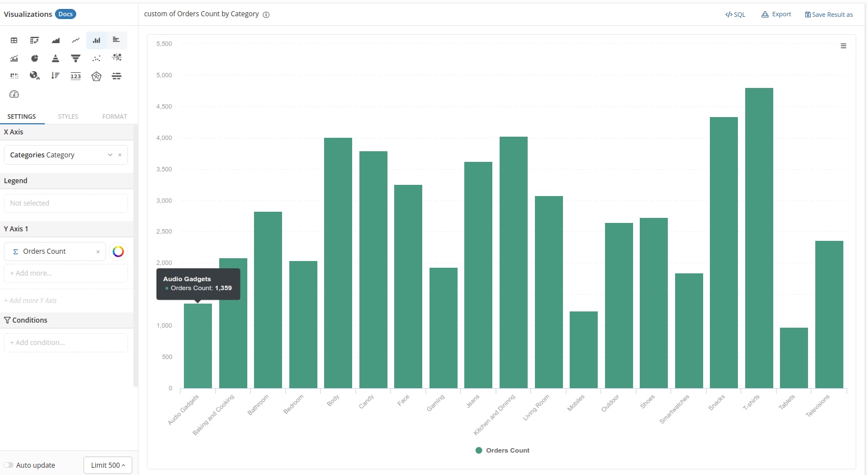Choose the funnel chart visualization
Viewport: 868px width, 475px height.
tap(76, 58)
